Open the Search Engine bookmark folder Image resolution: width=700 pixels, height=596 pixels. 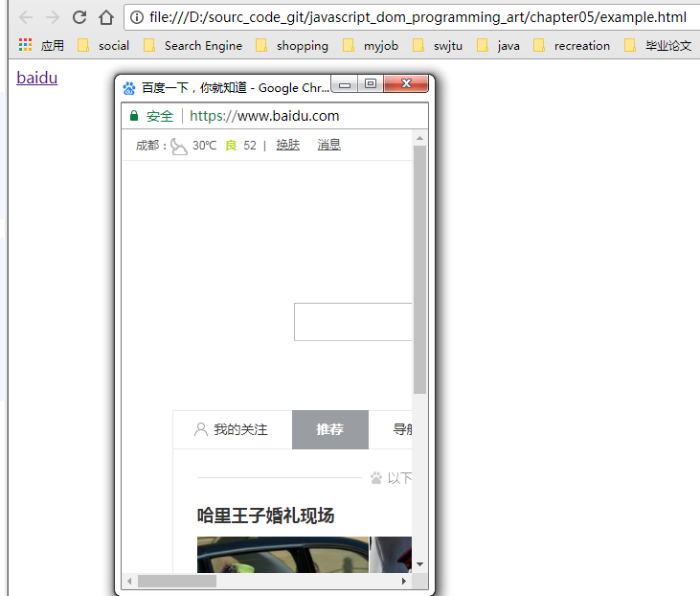tap(192, 46)
